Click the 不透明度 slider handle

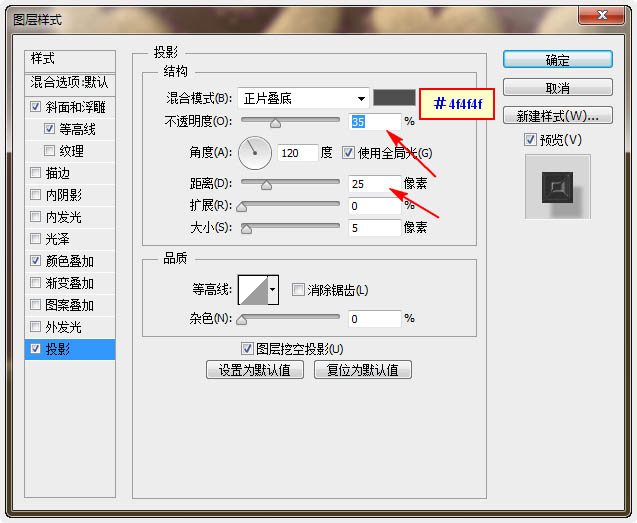point(275,123)
